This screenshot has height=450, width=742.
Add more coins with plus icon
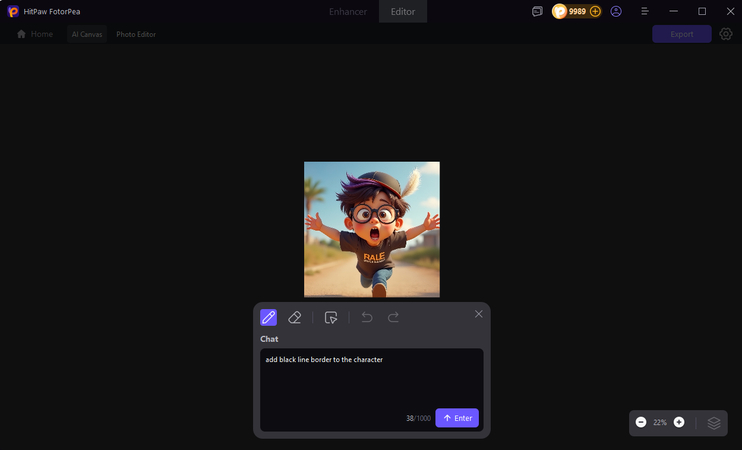coord(595,11)
